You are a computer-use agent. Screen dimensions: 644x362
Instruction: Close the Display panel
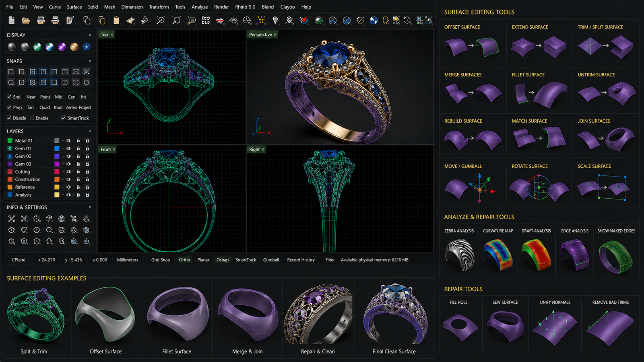(90, 35)
